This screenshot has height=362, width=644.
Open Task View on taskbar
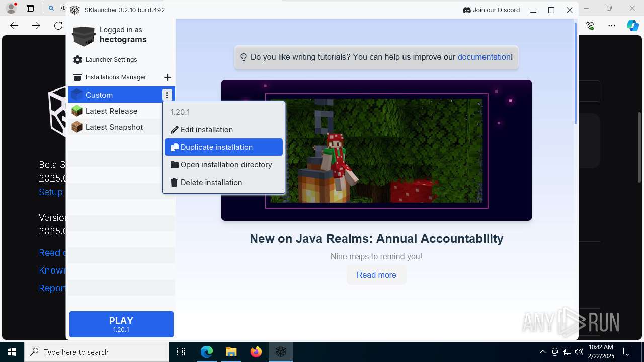[181, 352]
